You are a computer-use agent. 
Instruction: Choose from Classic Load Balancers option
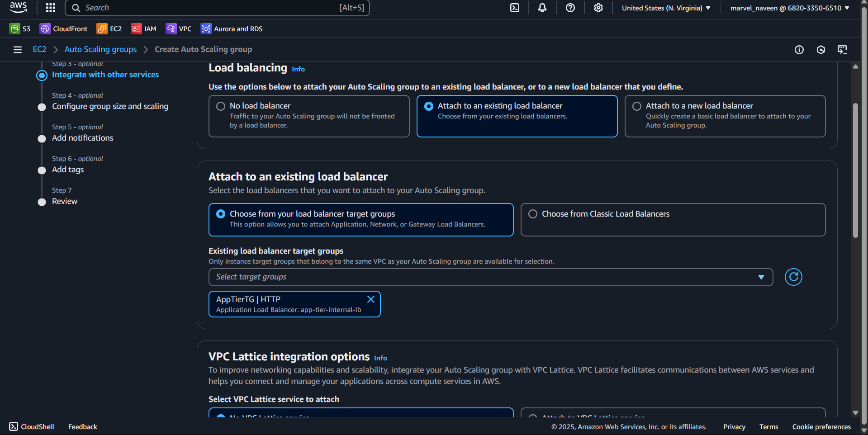coord(673,220)
